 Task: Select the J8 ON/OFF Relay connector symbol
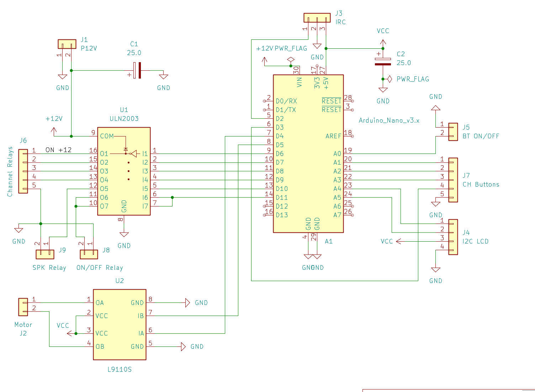pyautogui.click(x=89, y=254)
